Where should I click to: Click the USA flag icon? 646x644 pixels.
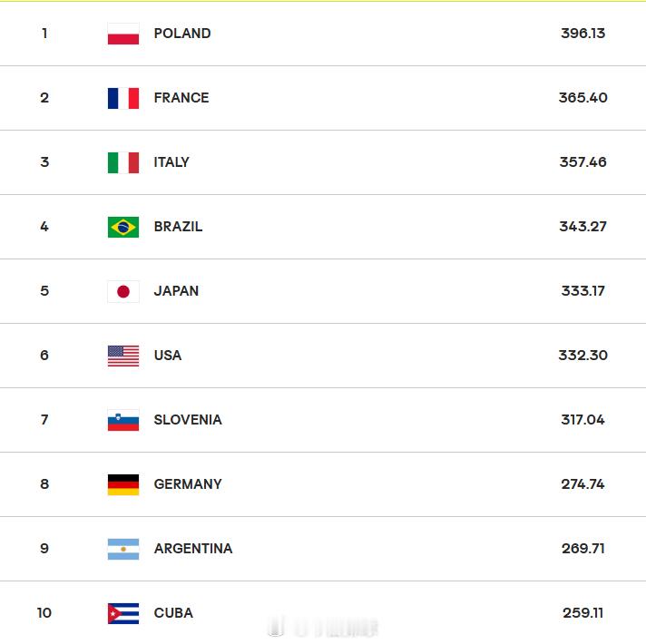click(x=123, y=356)
